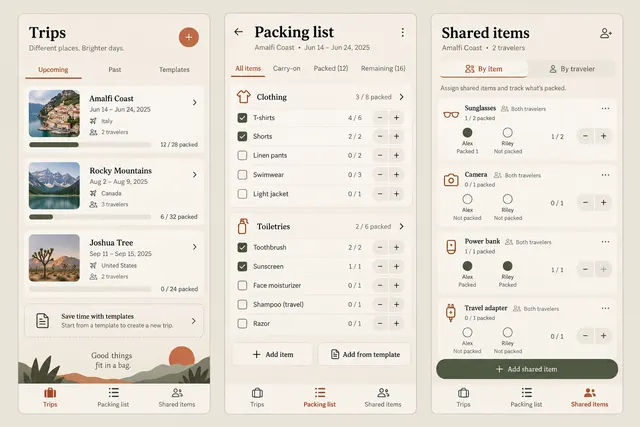Viewport: 640px width, 427px height.
Task: Switch to the Past trips tab
Action: [115, 70]
